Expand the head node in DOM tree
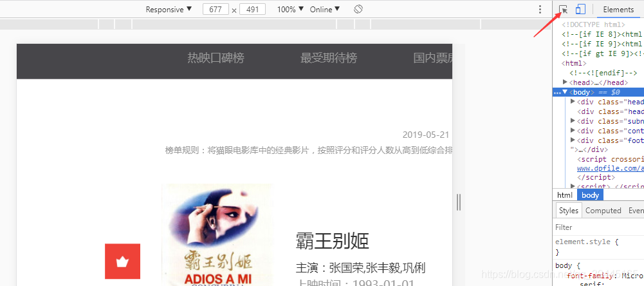The image size is (644, 286). (565, 82)
